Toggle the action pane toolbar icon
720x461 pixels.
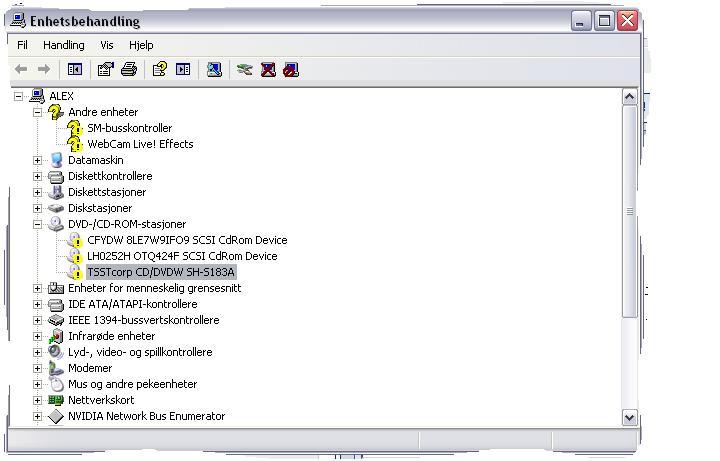(x=183, y=69)
